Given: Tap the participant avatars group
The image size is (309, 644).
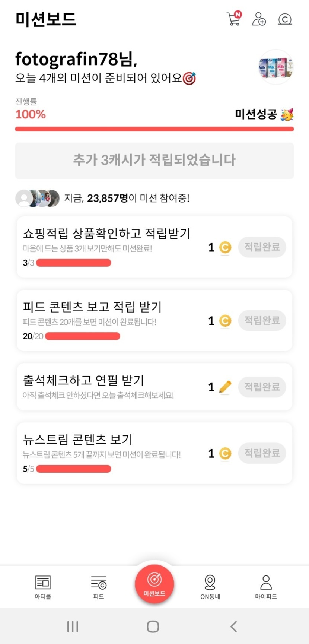Looking at the screenshot, I should tap(38, 198).
